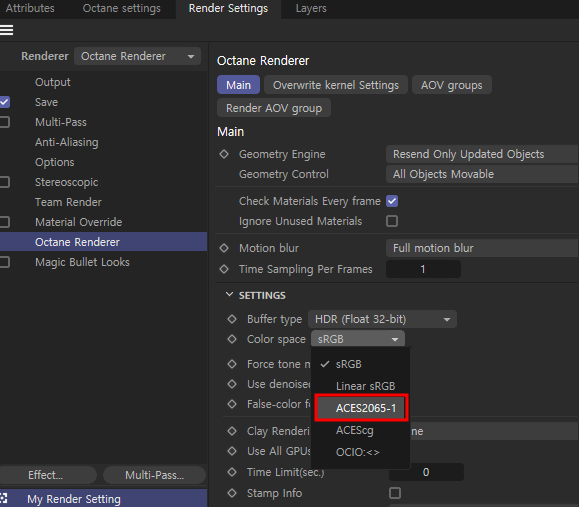This screenshot has height=507, width=579.
Task: Enable Ignore Unused Materials checkbox
Action: tap(392, 221)
